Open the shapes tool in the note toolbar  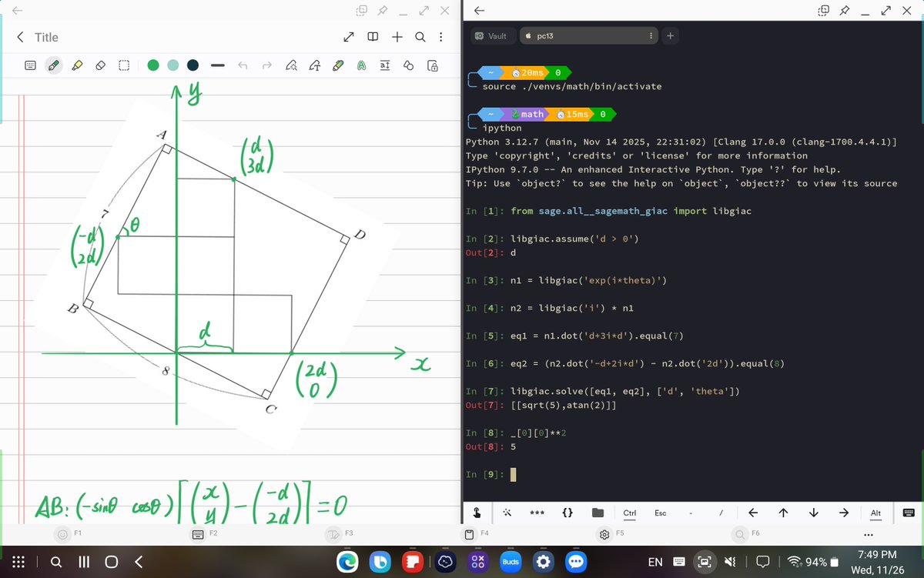(x=407, y=65)
